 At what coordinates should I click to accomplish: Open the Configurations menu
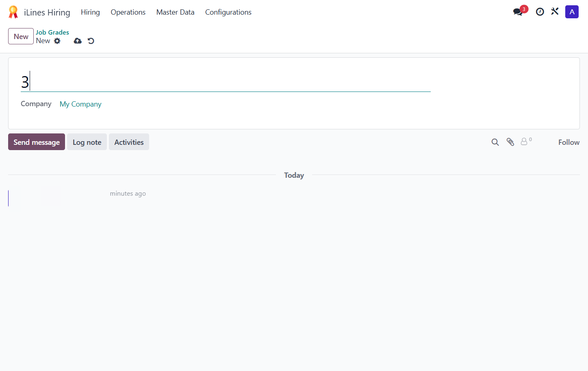pyautogui.click(x=228, y=12)
